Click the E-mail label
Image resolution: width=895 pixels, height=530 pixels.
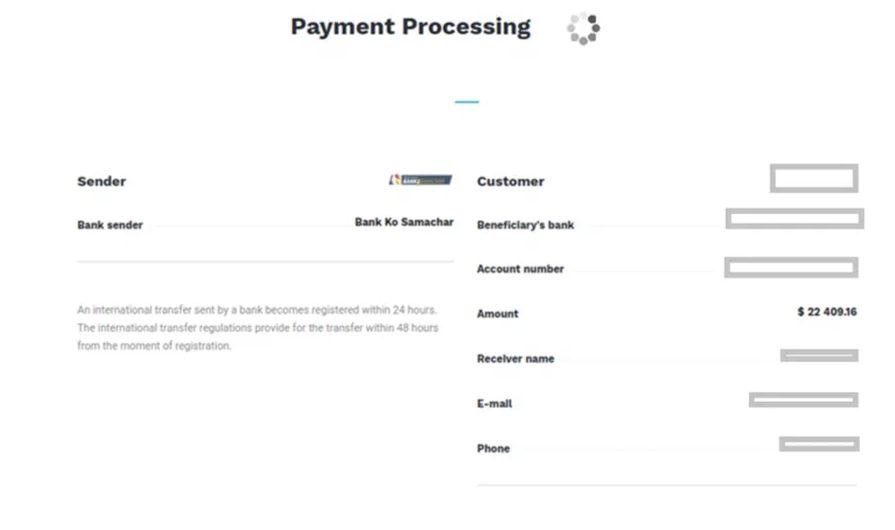click(x=494, y=404)
